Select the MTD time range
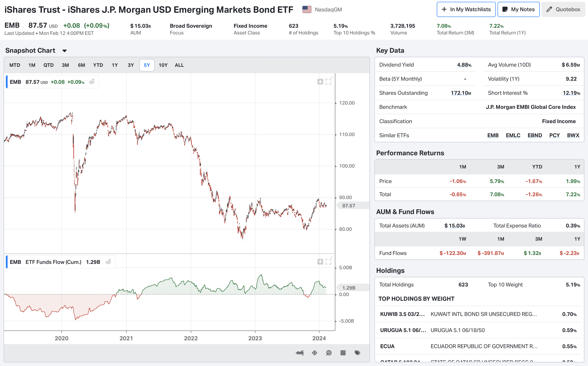The width and height of the screenshot is (588, 366). click(15, 65)
